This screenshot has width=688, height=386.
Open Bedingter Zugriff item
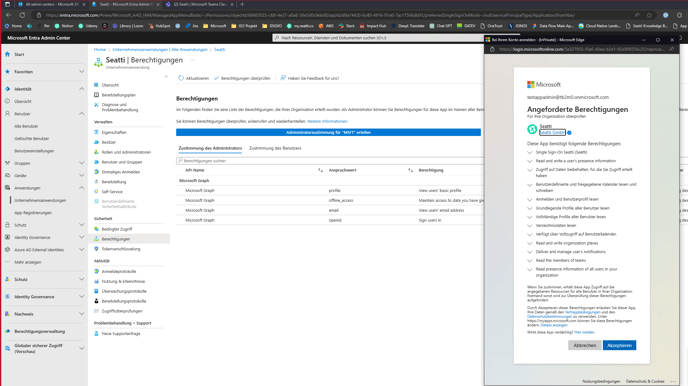117,229
